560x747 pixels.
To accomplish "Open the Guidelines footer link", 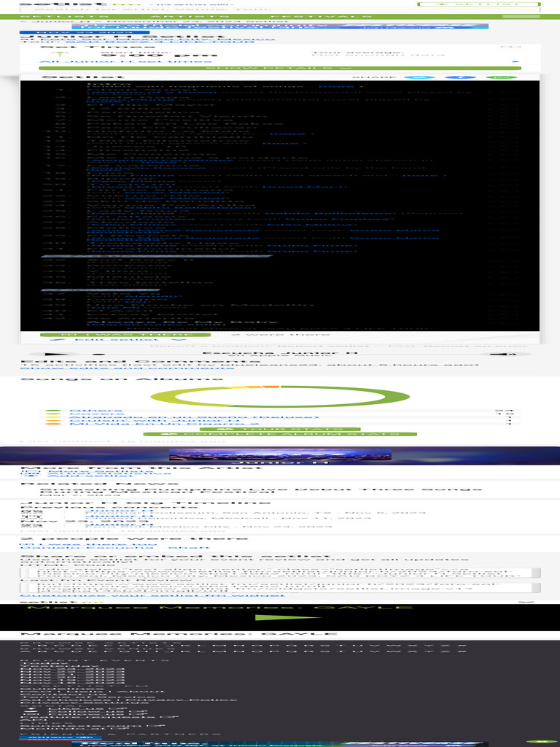I will coord(61,689).
